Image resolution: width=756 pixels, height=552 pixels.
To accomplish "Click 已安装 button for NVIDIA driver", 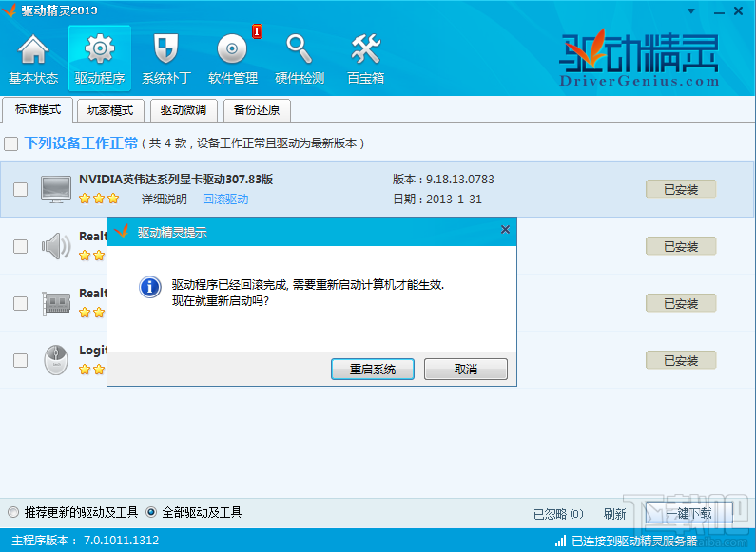I will 681,189.
